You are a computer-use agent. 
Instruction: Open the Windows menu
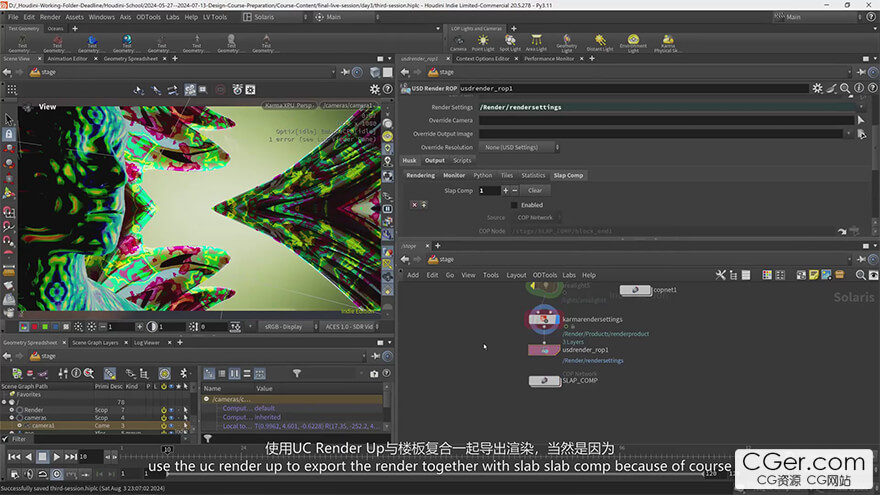(101, 17)
